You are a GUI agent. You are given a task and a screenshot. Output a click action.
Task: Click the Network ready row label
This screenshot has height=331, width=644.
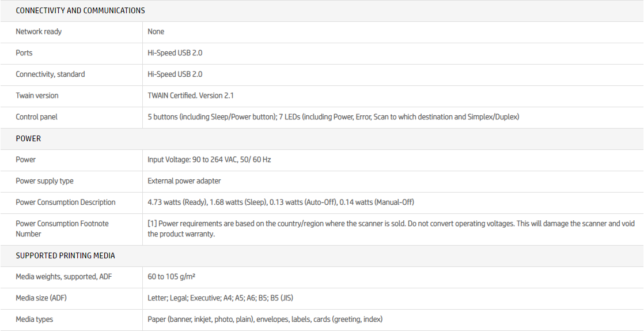coord(39,32)
